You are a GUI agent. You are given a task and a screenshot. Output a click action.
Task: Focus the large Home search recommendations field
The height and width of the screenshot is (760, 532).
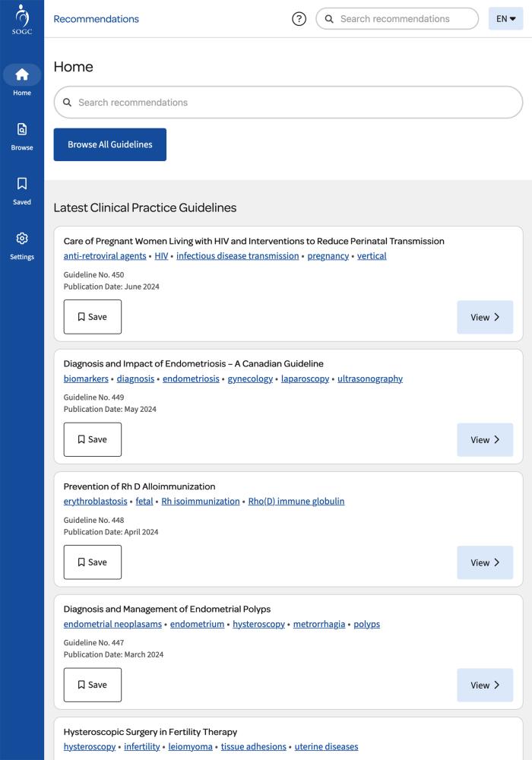coord(288,103)
